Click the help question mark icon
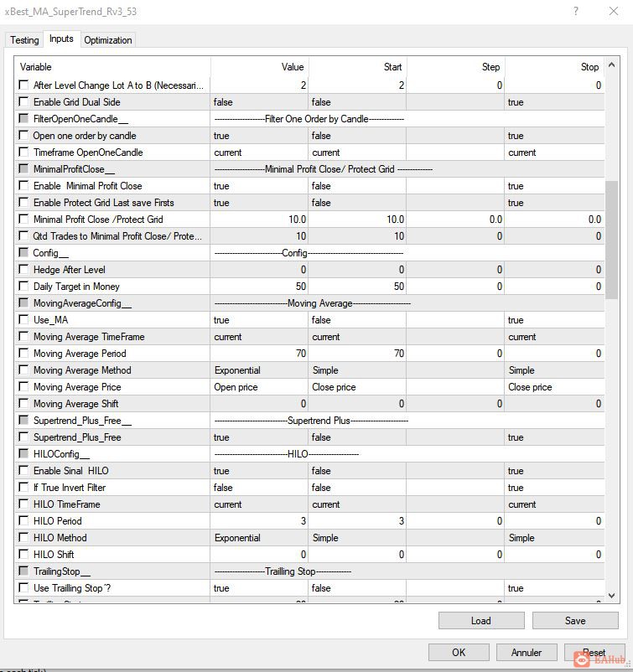The image size is (633, 672). tap(576, 11)
